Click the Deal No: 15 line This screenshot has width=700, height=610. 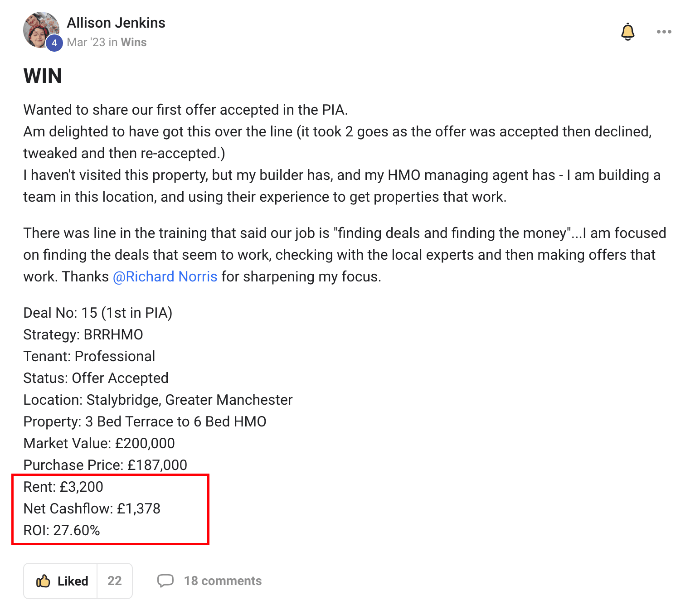click(x=98, y=313)
